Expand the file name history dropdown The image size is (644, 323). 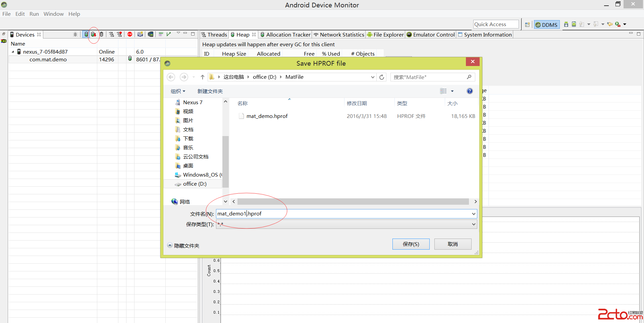[474, 213]
